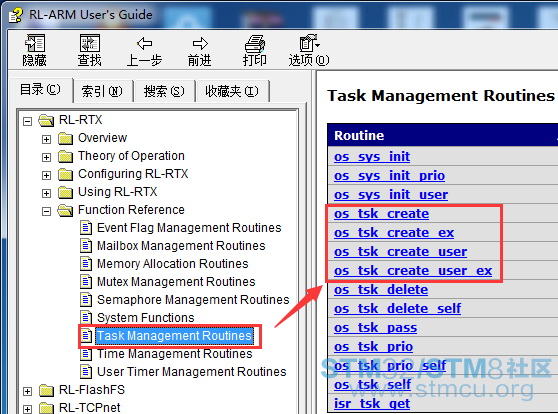
Task: Click the Memory Allocation Routines page icon
Action: (x=86, y=263)
